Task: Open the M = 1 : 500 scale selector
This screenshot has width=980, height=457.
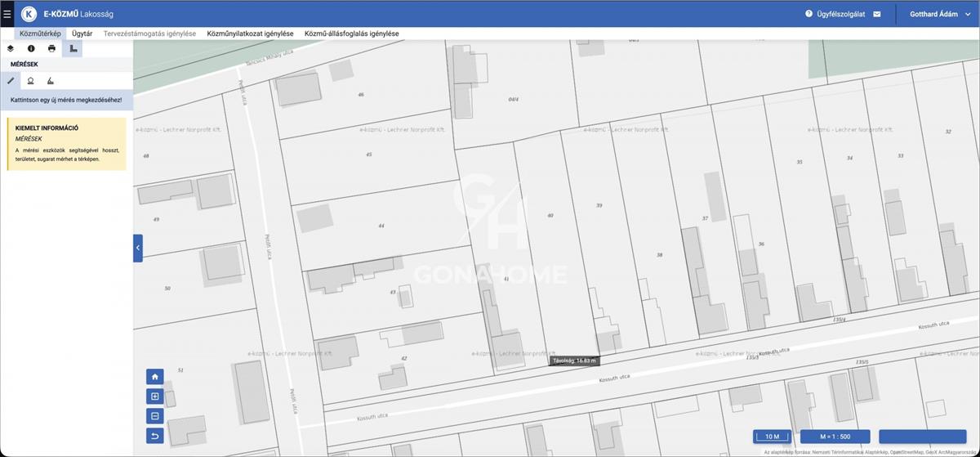Action: pyautogui.click(x=835, y=437)
